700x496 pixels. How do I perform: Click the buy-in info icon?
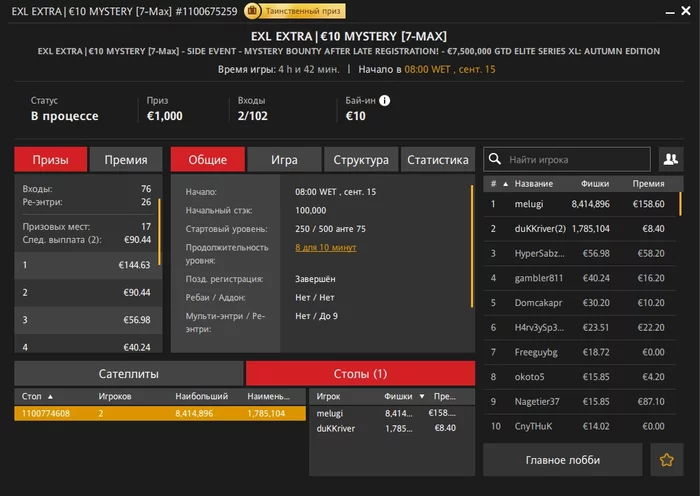[384, 100]
